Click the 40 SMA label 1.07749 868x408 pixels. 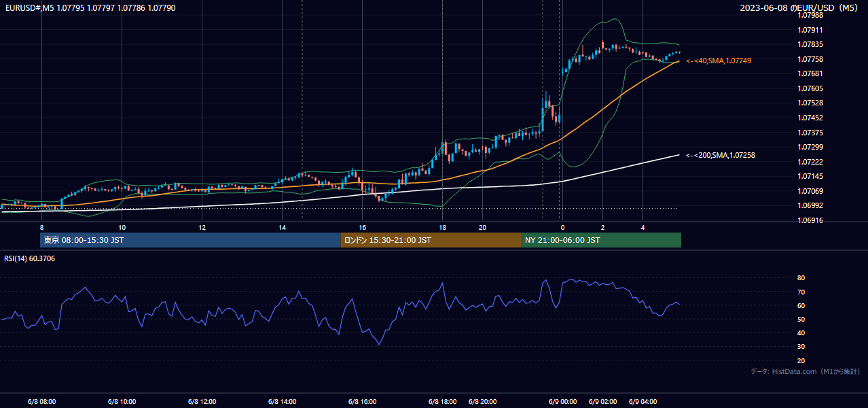[x=719, y=61]
